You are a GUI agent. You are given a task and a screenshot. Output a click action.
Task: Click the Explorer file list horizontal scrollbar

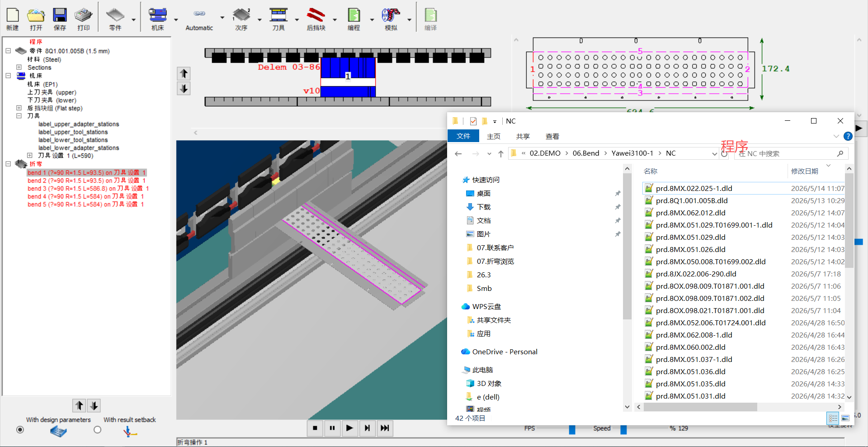[x=700, y=407]
